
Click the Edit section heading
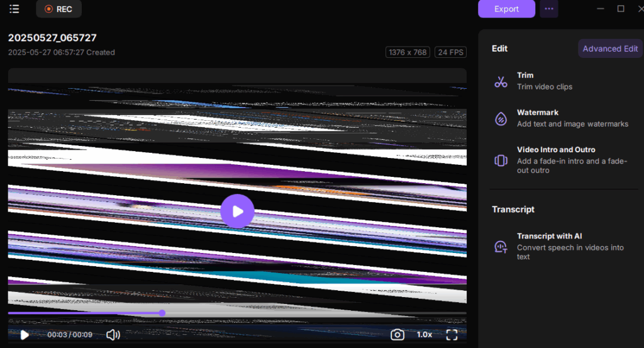point(499,48)
